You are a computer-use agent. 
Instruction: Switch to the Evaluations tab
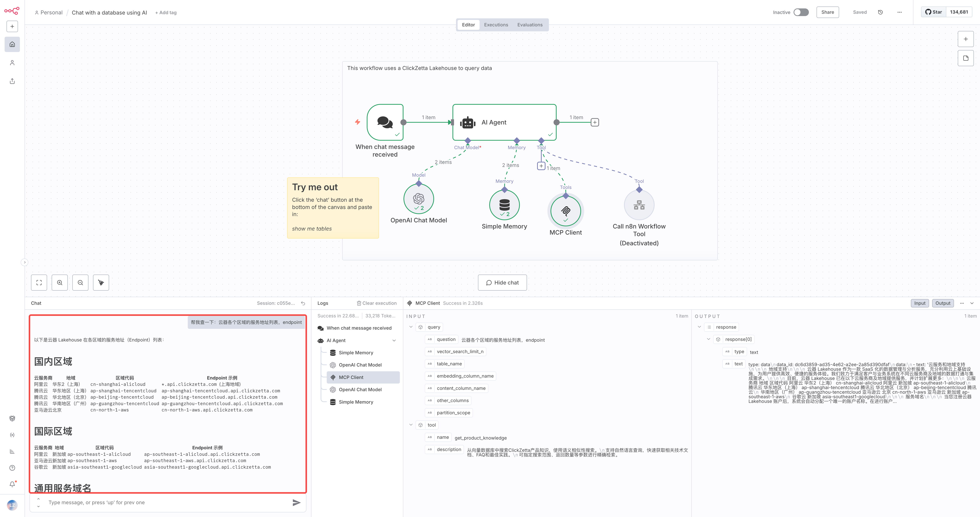(x=530, y=25)
